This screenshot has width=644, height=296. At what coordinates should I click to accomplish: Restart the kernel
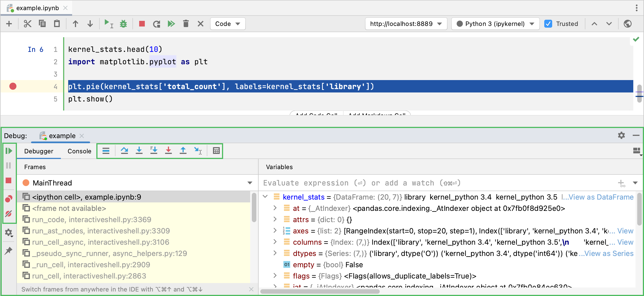coord(157,24)
